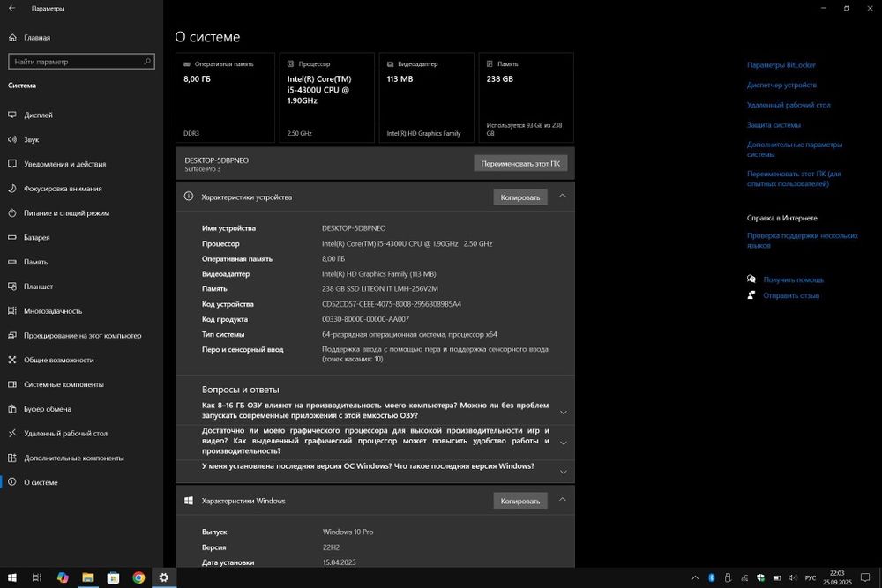Open the Windows Start menu
Screen dimensions: 882x588
click(11, 578)
